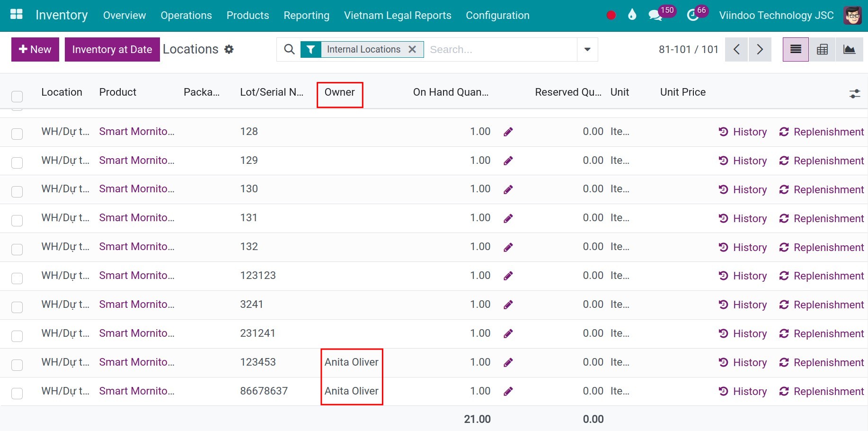Select all rows header checkbox
The height and width of the screenshot is (431, 868).
17,97
